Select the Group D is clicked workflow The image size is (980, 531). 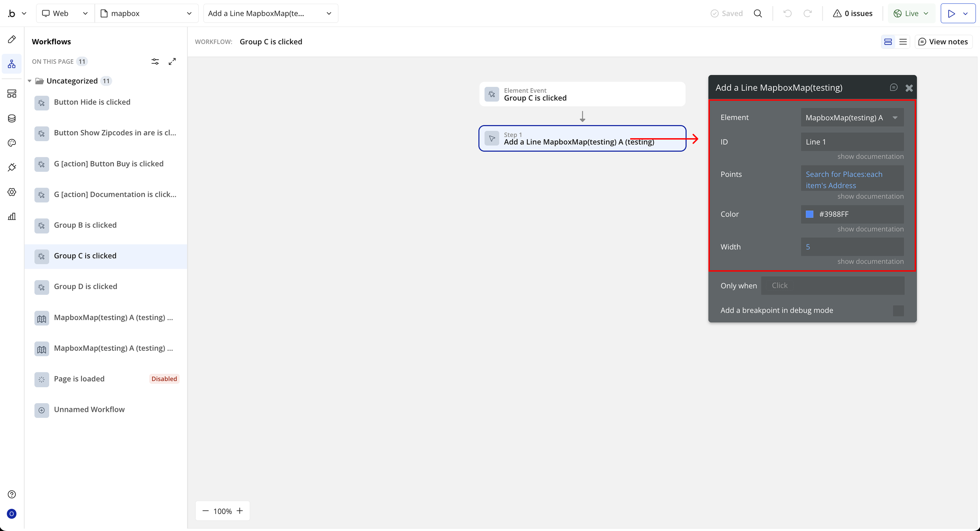(86, 286)
